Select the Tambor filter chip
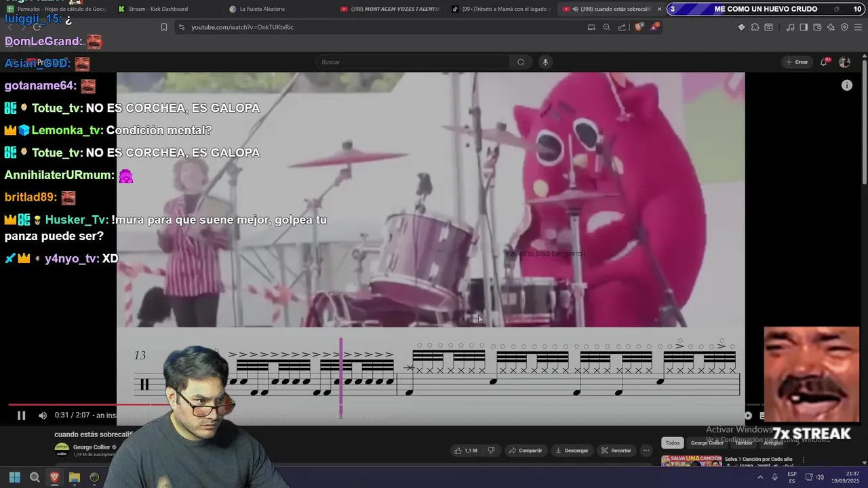The height and width of the screenshot is (488, 868). click(x=744, y=443)
